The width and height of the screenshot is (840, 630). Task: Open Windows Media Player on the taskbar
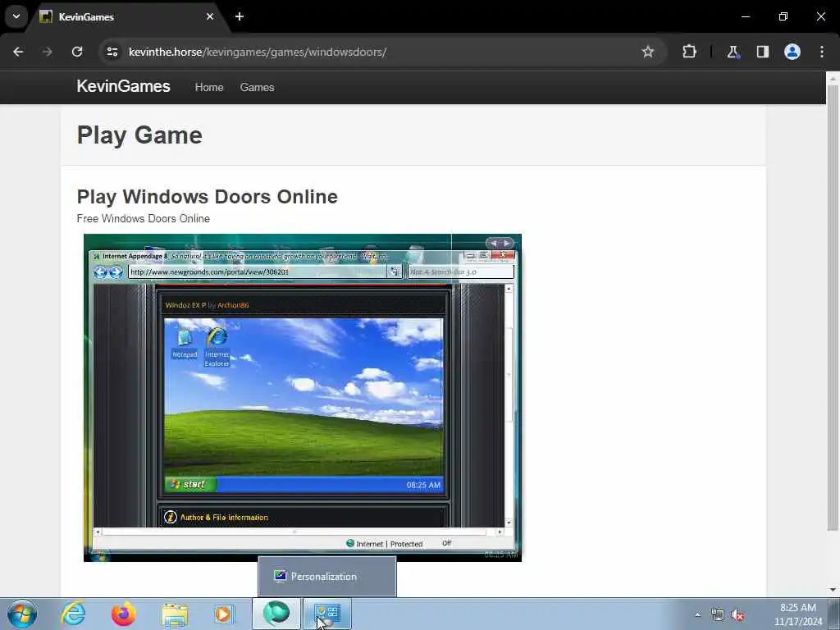tap(224, 614)
